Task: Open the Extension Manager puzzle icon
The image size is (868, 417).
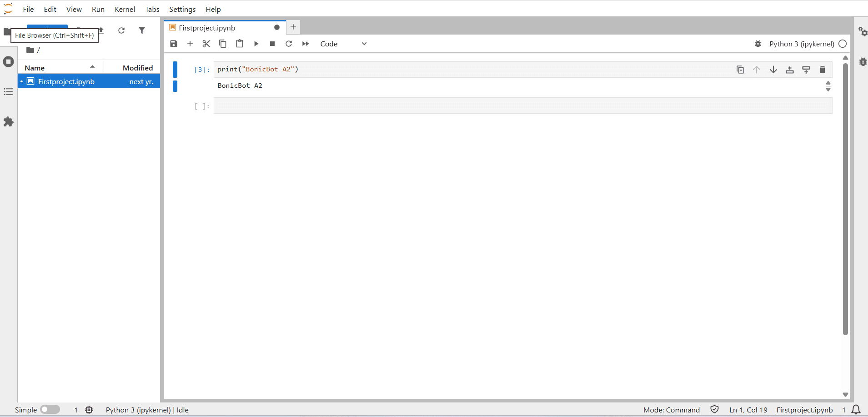Action: click(8, 122)
